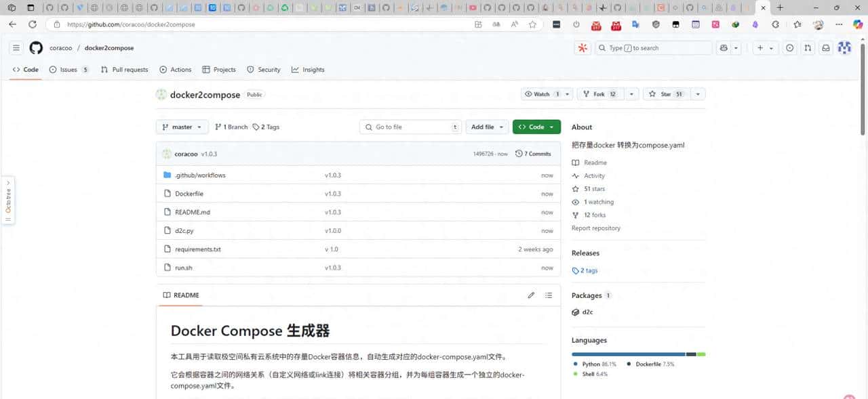The height and width of the screenshot is (399, 868).
Task: Click the GitHub Octocat home logo
Action: point(35,47)
